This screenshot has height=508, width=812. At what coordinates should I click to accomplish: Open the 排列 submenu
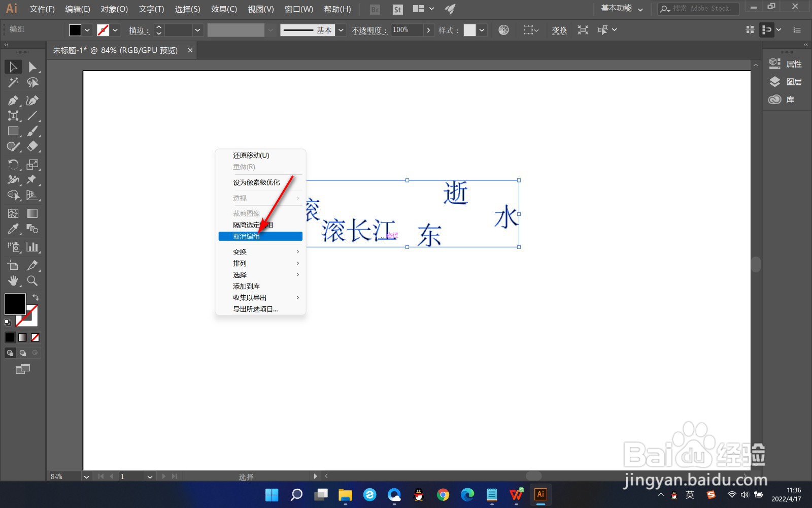260,263
